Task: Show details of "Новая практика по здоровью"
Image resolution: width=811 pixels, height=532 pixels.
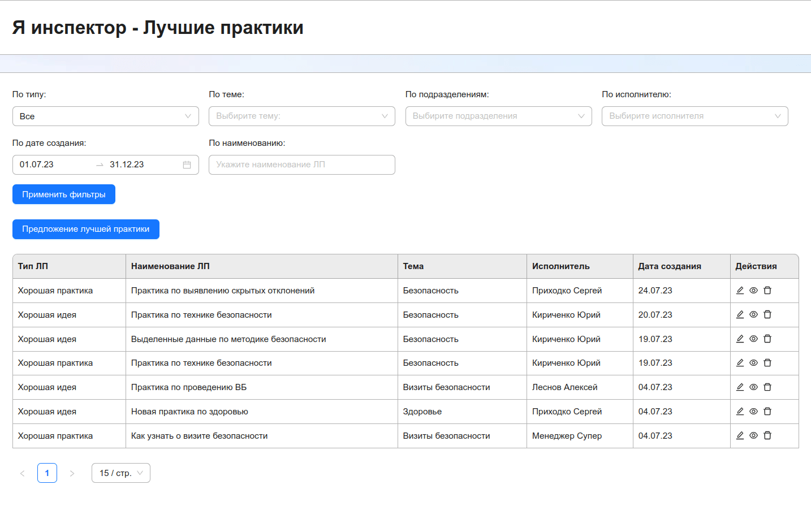Action: pyautogui.click(x=753, y=412)
